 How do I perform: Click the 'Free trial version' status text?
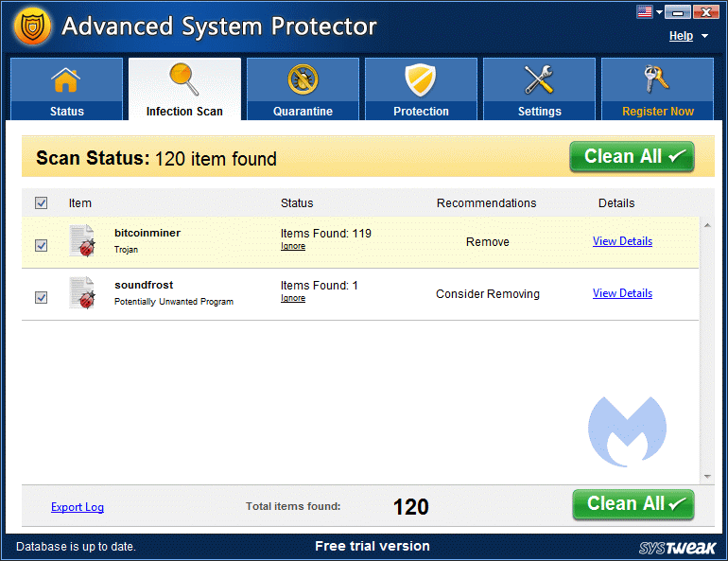coord(373,546)
